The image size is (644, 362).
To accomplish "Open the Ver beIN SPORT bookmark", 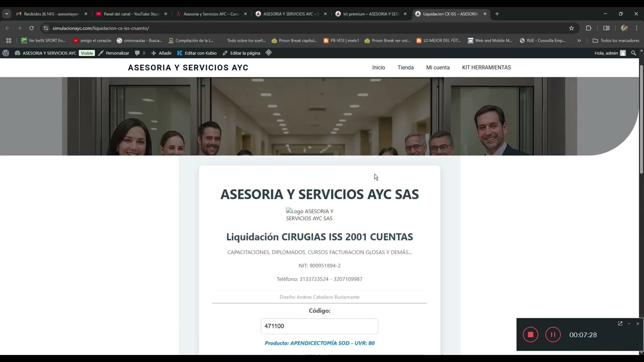I will [x=43, y=40].
